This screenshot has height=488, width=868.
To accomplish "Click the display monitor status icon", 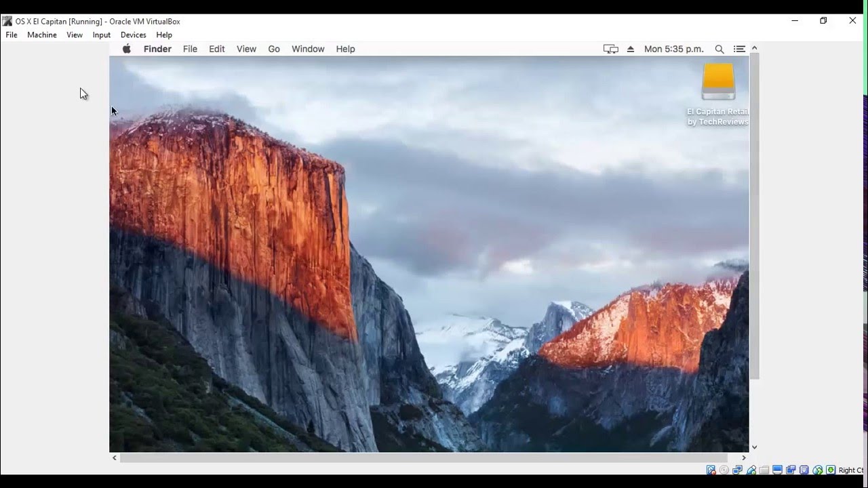I will [x=777, y=470].
